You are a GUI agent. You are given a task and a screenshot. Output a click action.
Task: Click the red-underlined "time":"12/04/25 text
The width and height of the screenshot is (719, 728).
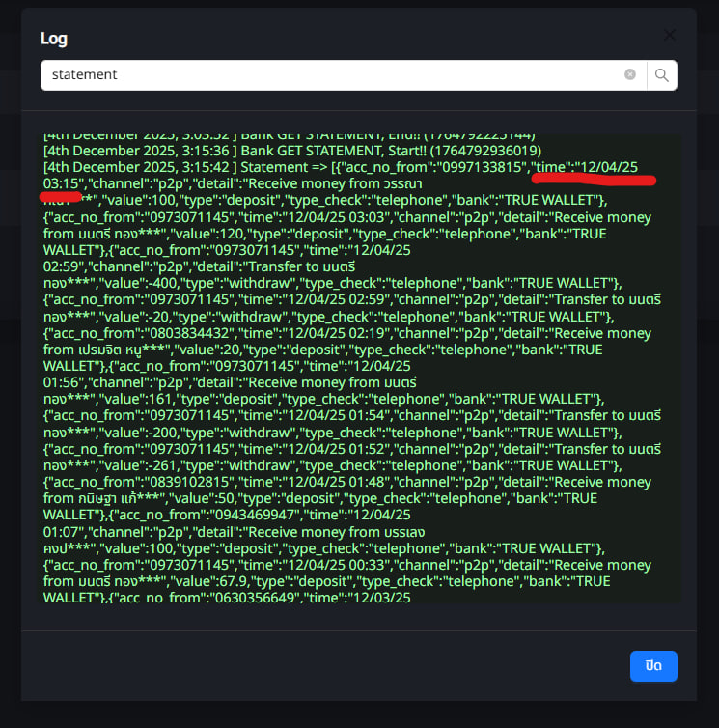coord(589,167)
